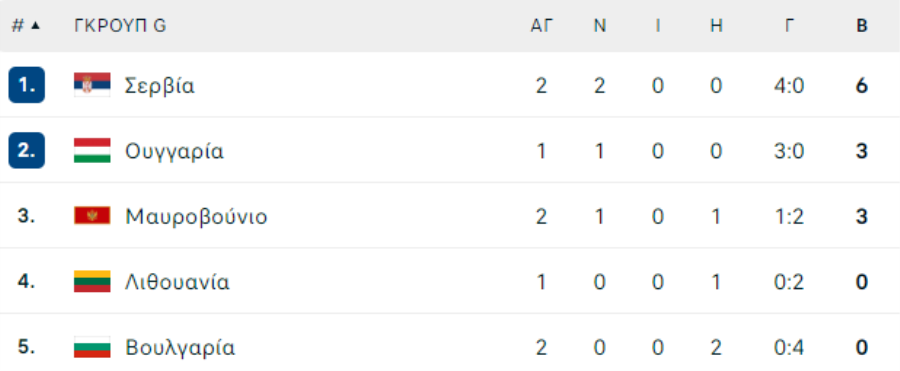This screenshot has width=900, height=371.
Task: Click the Hungary flag icon
Action: point(92,150)
